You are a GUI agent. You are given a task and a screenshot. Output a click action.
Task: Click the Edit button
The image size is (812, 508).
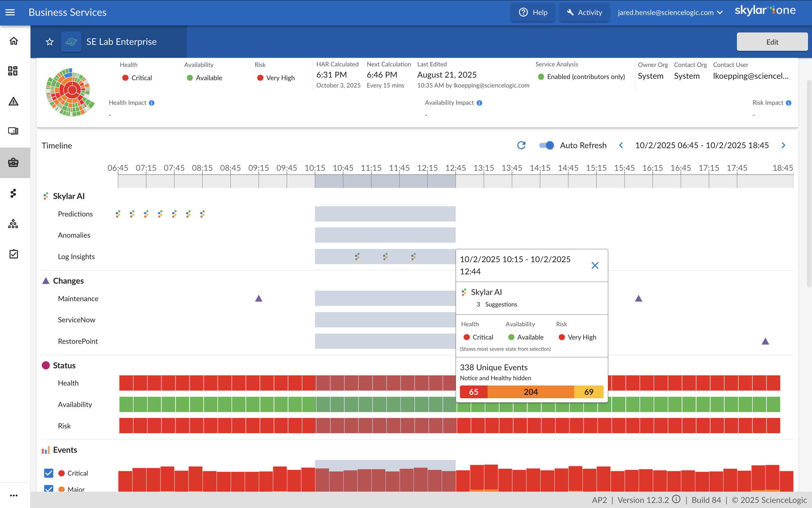click(x=772, y=42)
